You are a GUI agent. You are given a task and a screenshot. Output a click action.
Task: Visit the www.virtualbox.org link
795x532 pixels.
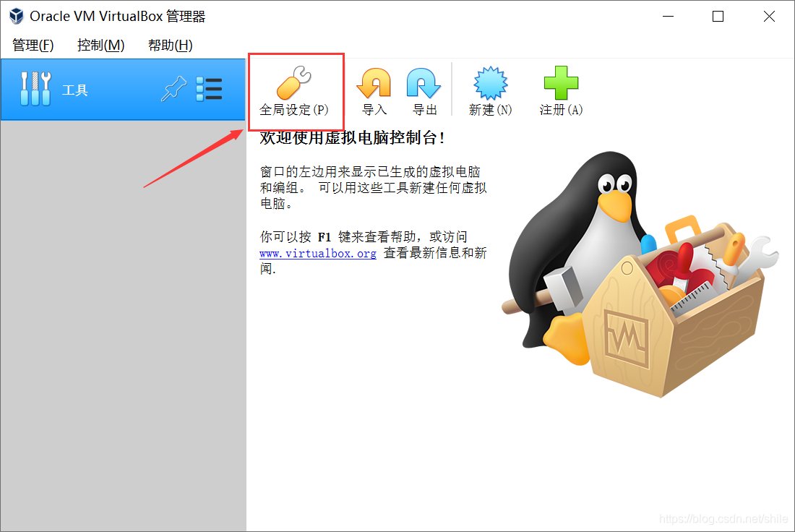click(318, 253)
